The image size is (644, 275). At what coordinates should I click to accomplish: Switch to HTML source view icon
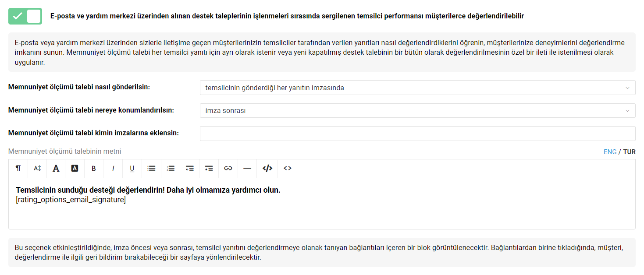(x=288, y=168)
